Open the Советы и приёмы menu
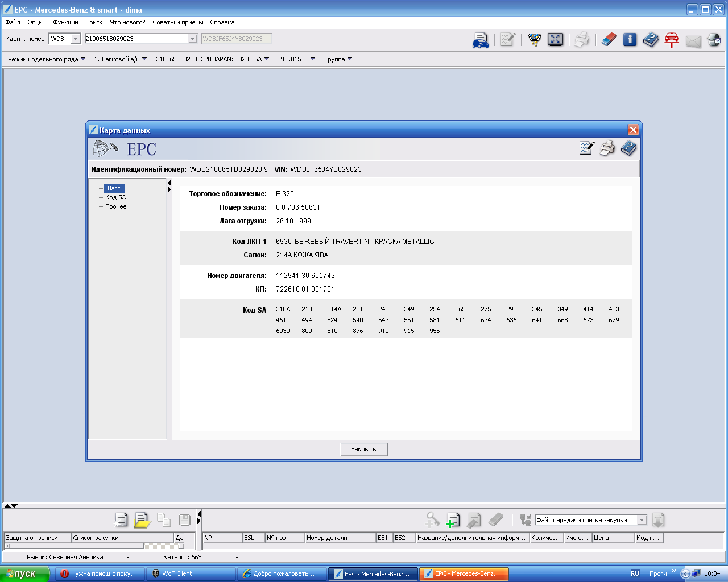Image resolution: width=728 pixels, height=582 pixels. click(177, 22)
